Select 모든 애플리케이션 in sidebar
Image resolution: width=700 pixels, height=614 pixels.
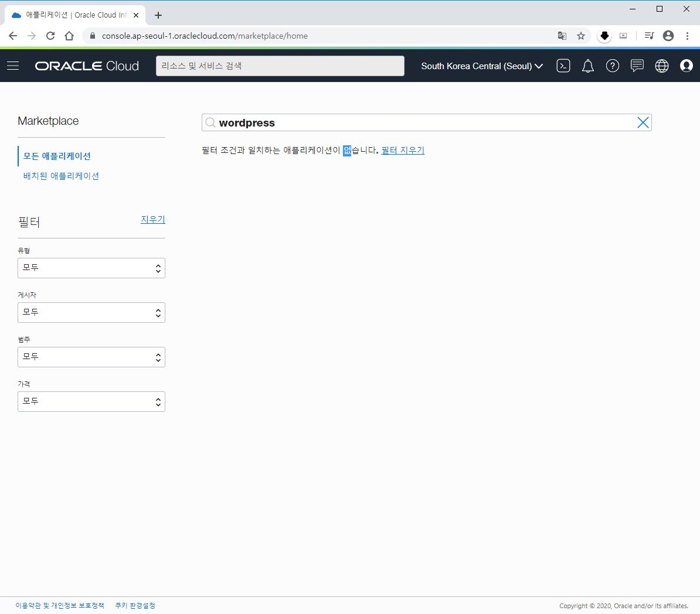[57, 156]
